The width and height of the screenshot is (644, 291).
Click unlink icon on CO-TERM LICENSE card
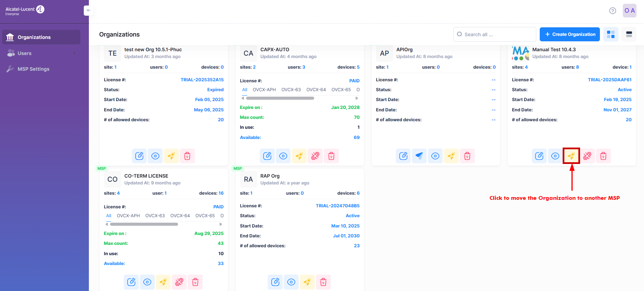pos(179,282)
